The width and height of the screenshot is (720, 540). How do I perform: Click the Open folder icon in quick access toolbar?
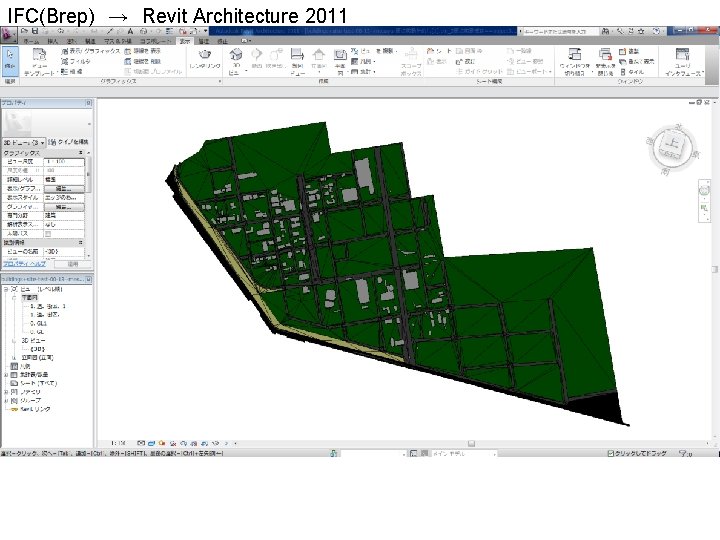click(24, 31)
